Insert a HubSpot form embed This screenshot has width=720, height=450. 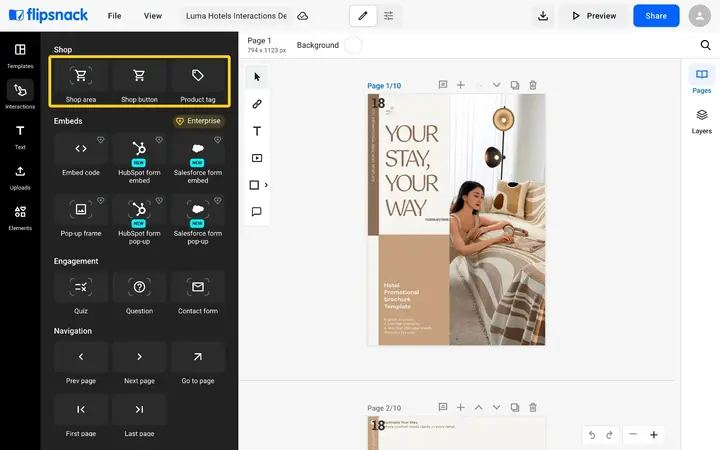point(139,159)
